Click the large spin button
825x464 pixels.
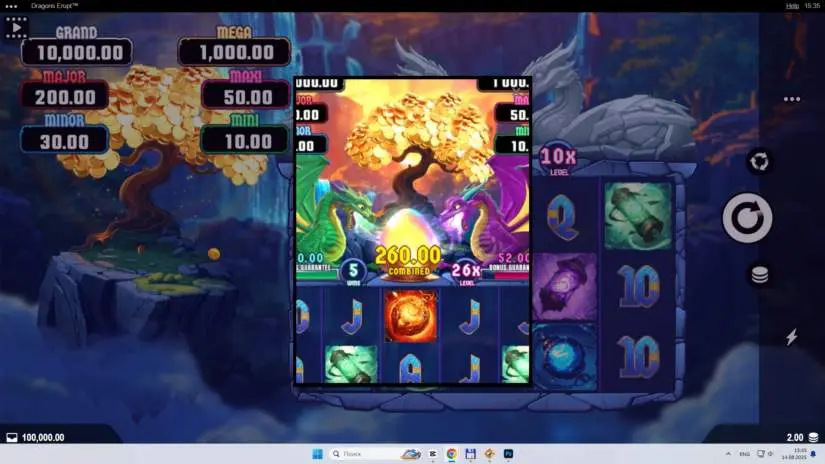click(x=747, y=218)
